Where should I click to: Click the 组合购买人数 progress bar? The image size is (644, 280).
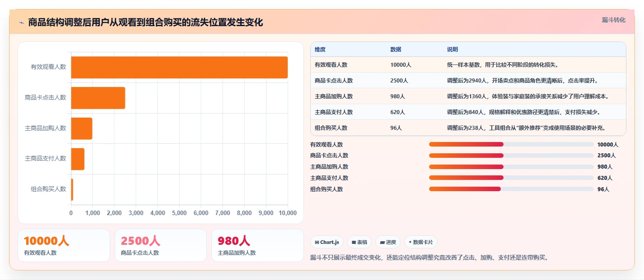click(x=511, y=189)
